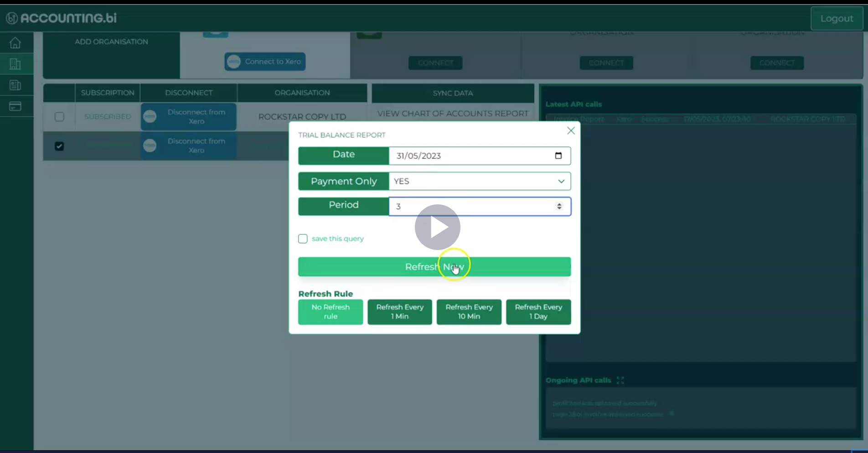Click the Date input field
868x453 pixels.
tap(470, 156)
